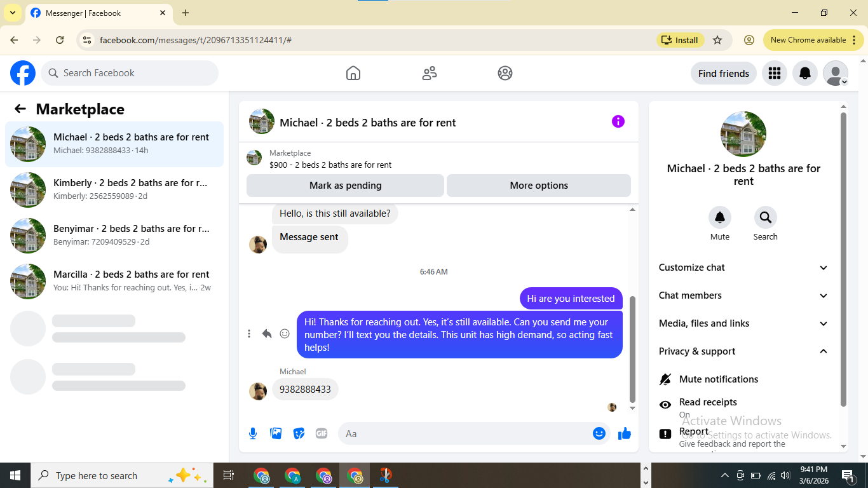Click the Windows taskbar search box
The width and height of the screenshot is (868, 488).
pos(122,475)
